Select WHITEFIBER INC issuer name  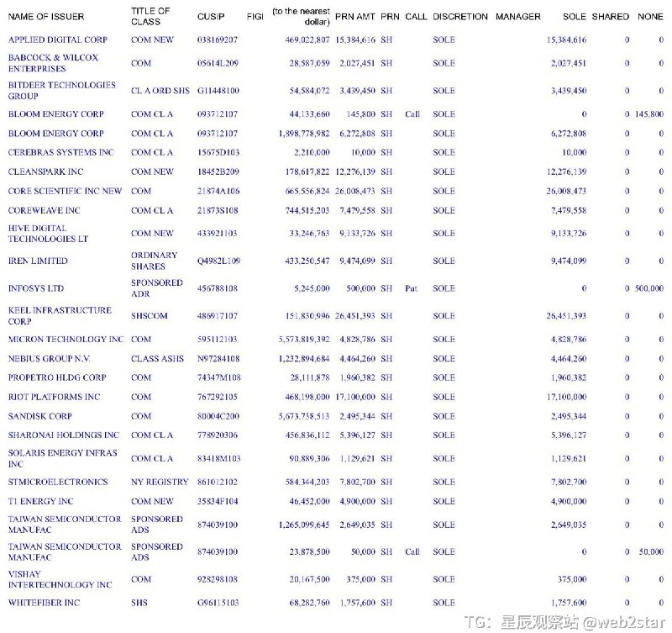point(44,603)
